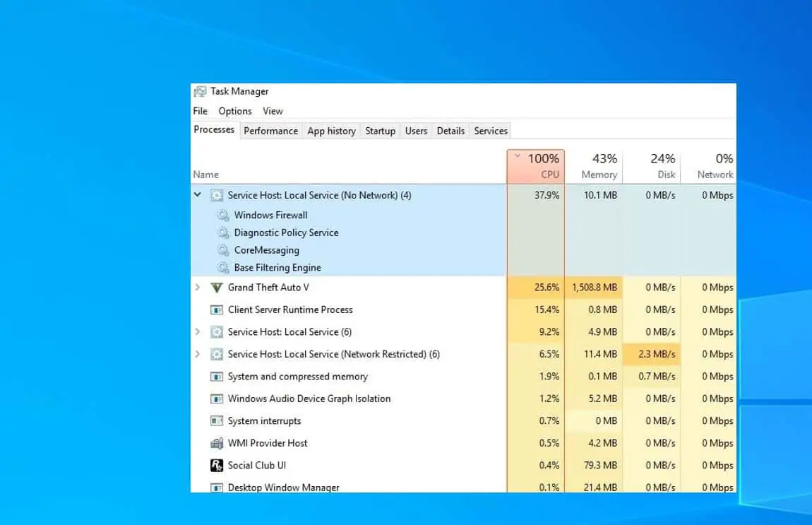812x525 pixels.
Task: Click the Task Manager title bar icon
Action: tap(200, 92)
